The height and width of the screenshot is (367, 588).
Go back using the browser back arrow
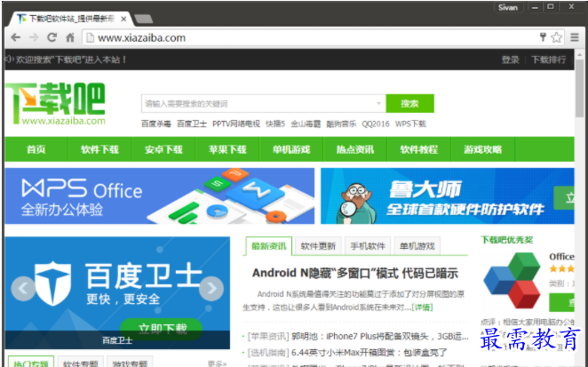coord(15,37)
